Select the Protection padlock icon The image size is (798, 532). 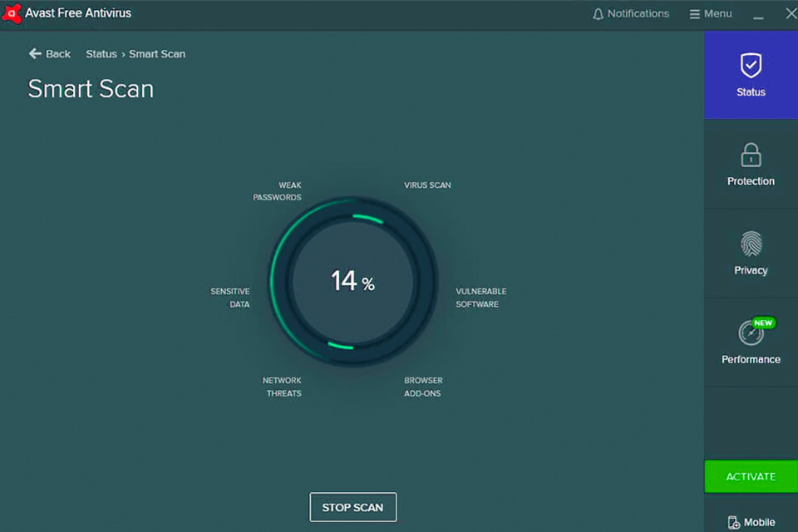750,155
